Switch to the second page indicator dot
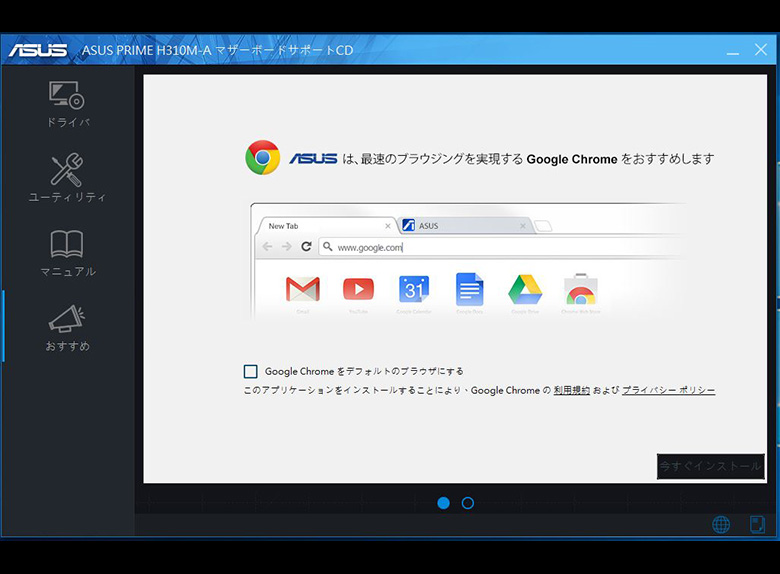Image resolution: width=780 pixels, height=574 pixels. click(468, 503)
